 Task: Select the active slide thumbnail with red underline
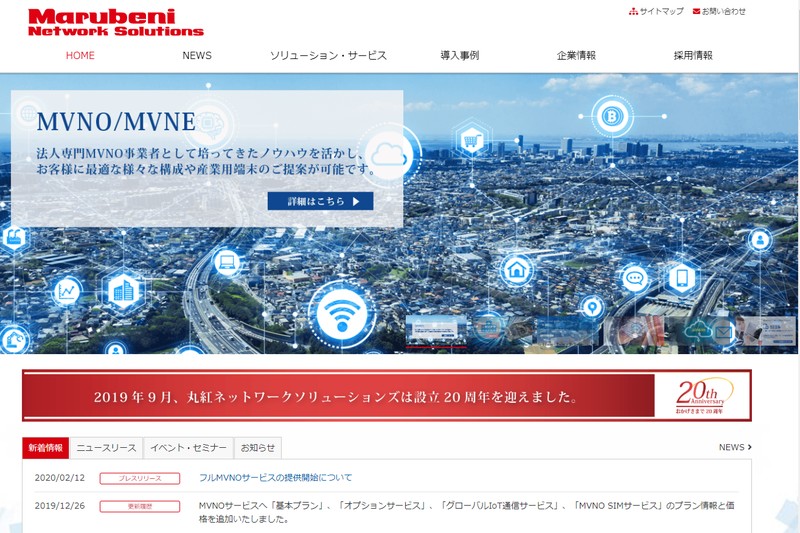(436, 331)
